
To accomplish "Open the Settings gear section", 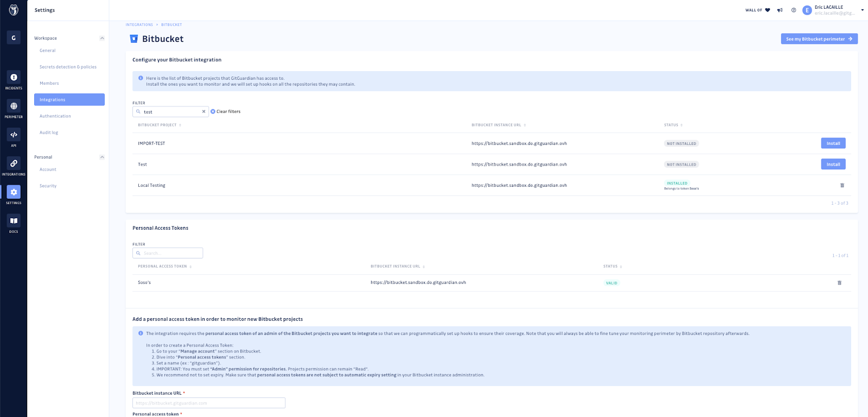I will pos(14,195).
